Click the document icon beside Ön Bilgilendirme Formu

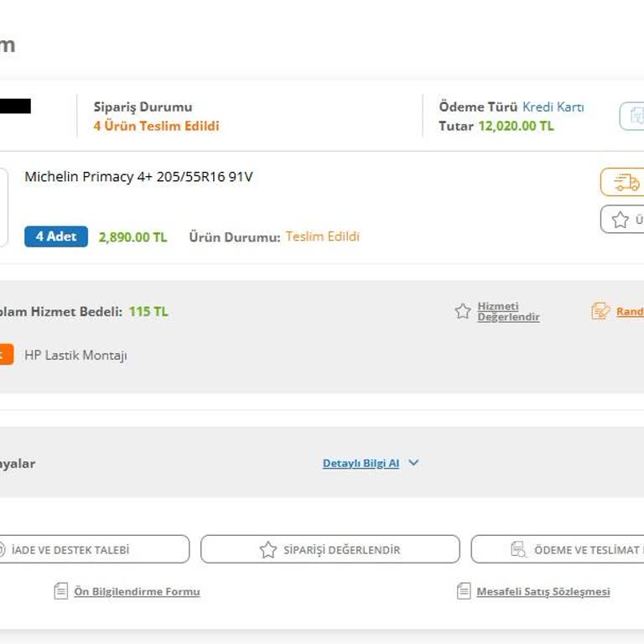[x=60, y=591]
